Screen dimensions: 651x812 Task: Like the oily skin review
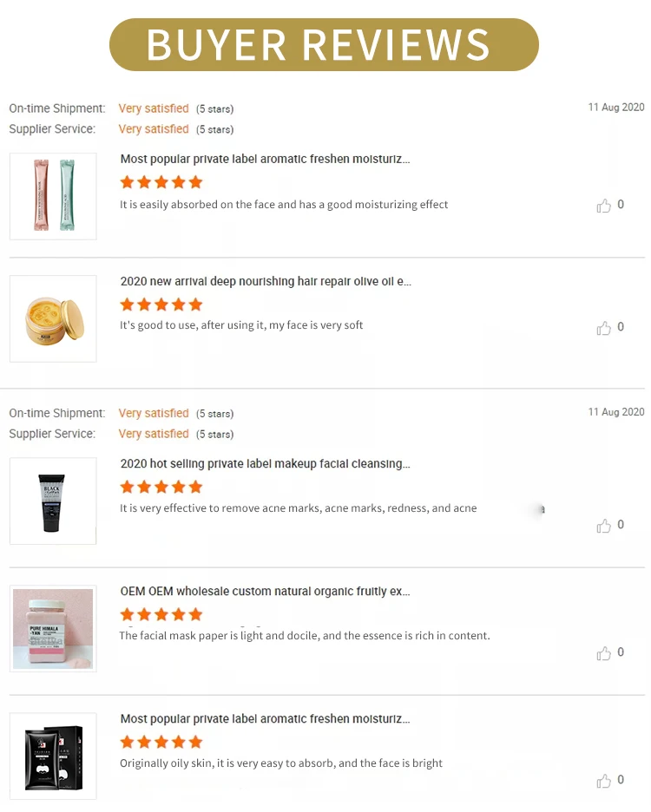tap(603, 781)
